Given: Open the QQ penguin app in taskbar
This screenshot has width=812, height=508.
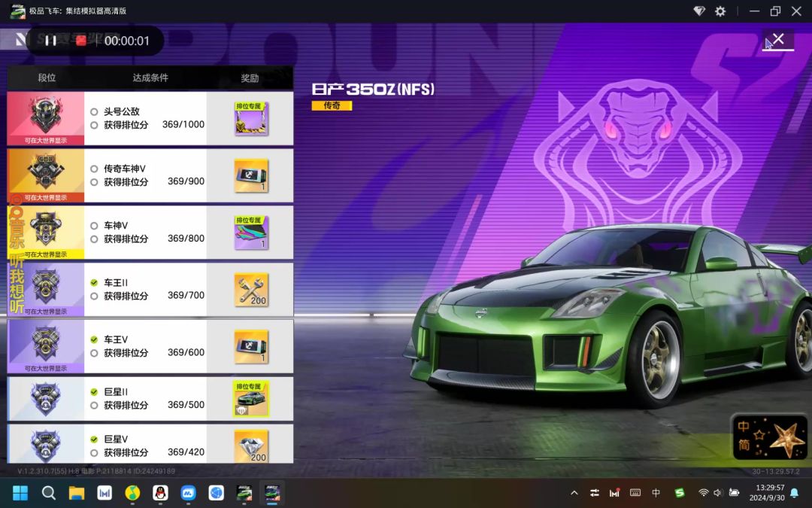Looking at the screenshot, I should (161, 492).
